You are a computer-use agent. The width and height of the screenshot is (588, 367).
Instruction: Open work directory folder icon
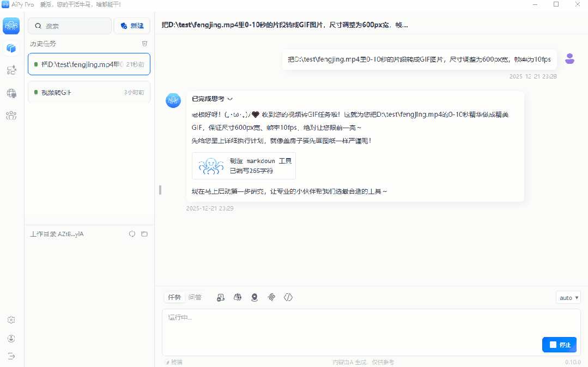[x=144, y=233]
